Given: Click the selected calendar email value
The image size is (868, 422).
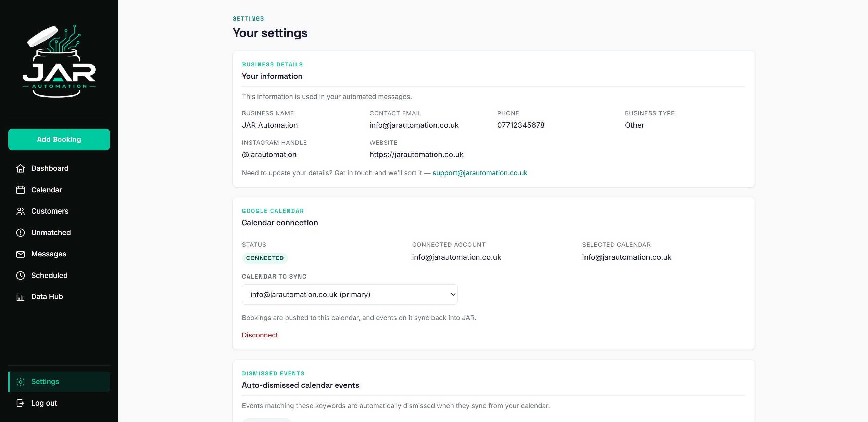Looking at the screenshot, I should coord(627,257).
